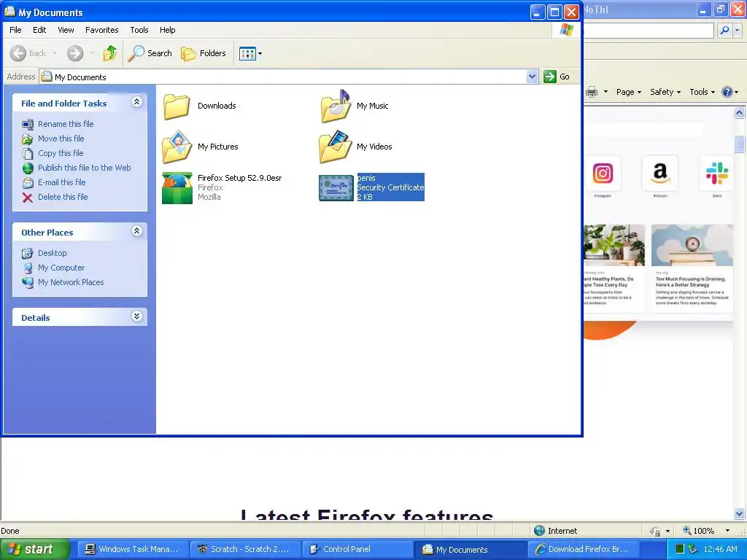Collapse the File and Folder Tasks panel

coord(136,102)
